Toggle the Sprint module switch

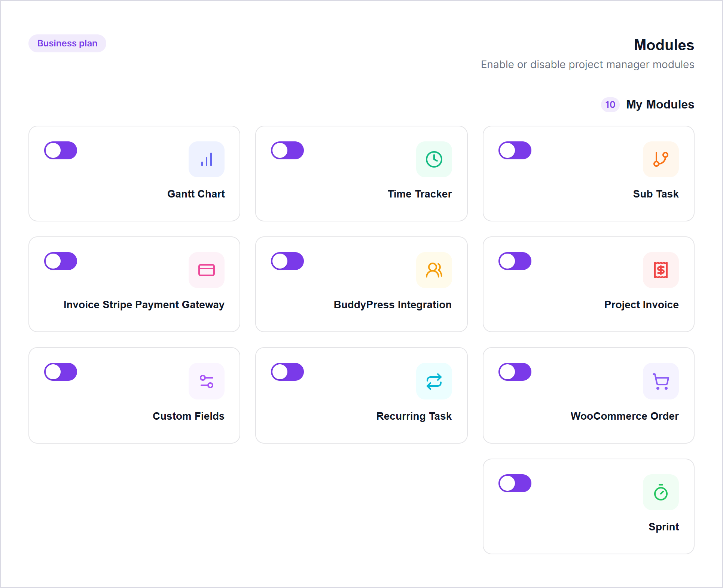coord(515,483)
